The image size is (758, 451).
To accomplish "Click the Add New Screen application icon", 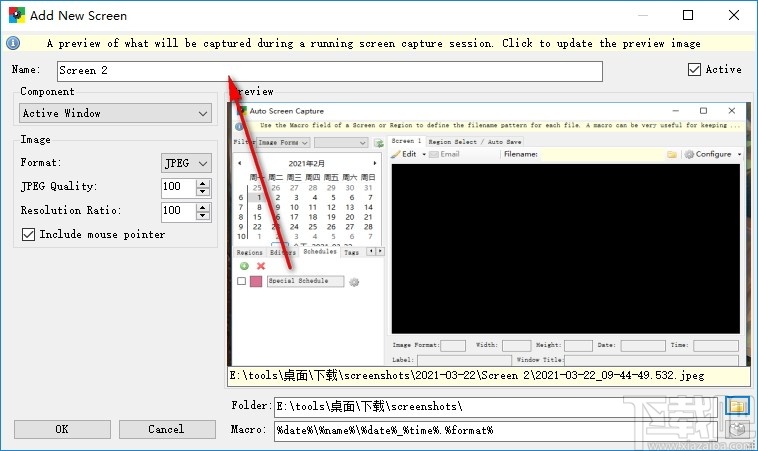I will coord(16,15).
